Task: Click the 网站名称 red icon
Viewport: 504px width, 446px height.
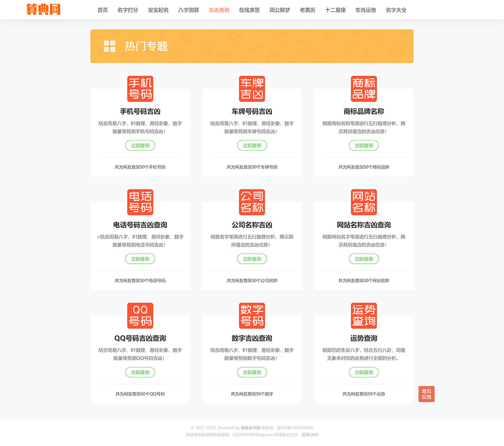Action: pyautogui.click(x=363, y=202)
